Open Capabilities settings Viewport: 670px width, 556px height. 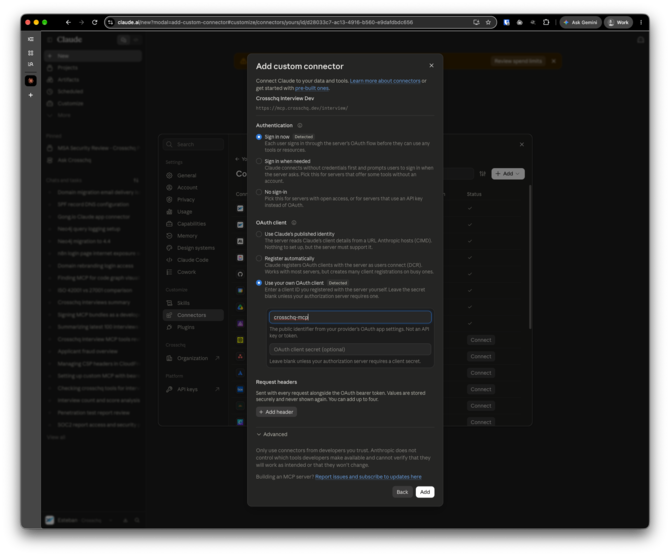[191, 224]
